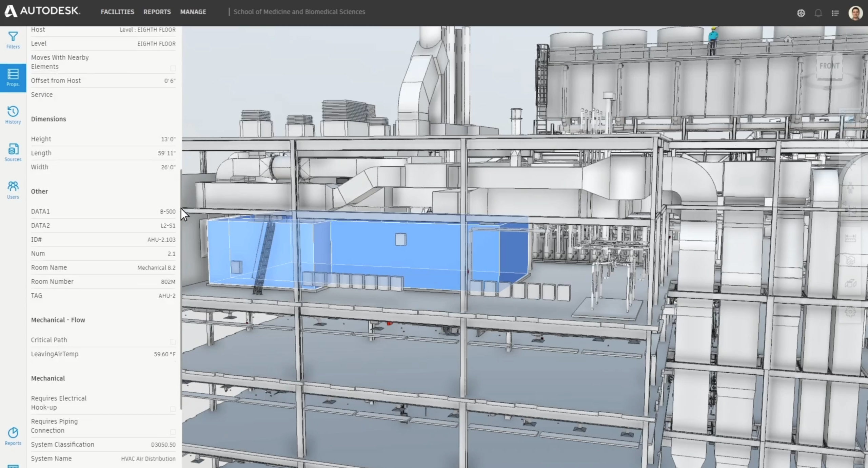Open viewer settings gear at bottom right
Viewport: 868px width, 468px height.
[x=850, y=312]
